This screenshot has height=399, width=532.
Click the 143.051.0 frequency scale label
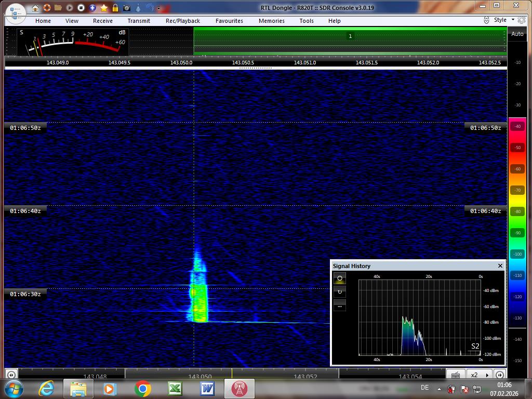(x=304, y=63)
